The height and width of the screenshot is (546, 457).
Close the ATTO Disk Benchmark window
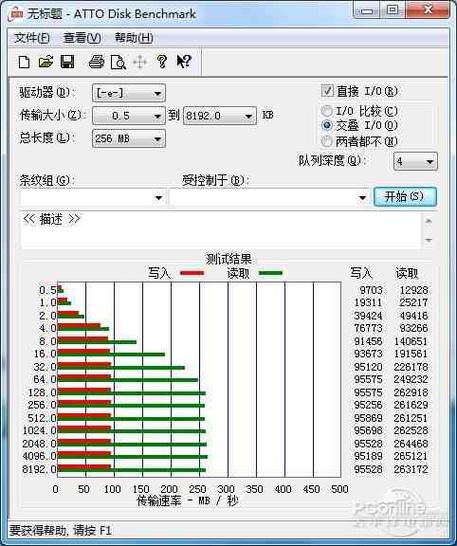point(428,10)
